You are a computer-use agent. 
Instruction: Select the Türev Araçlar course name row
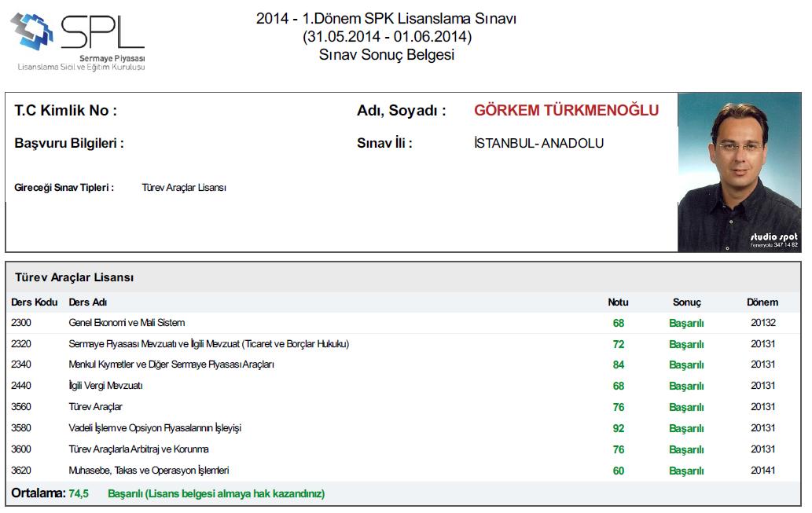pyautogui.click(x=95, y=407)
